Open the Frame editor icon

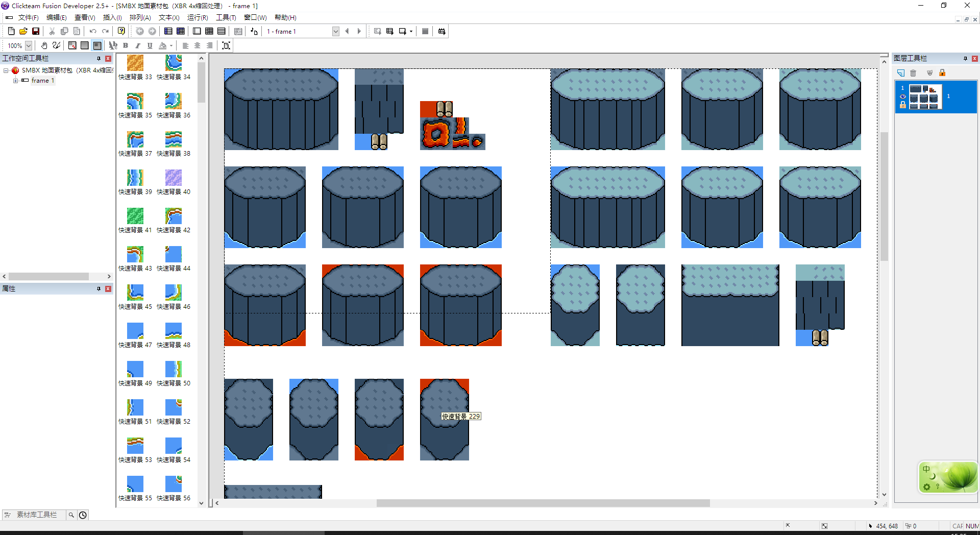(x=197, y=31)
